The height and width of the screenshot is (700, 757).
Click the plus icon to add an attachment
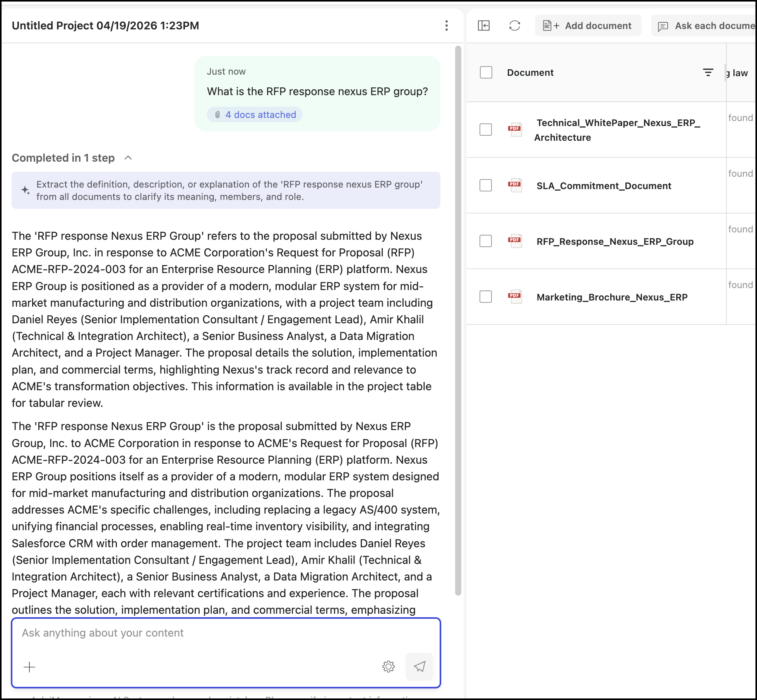point(29,667)
